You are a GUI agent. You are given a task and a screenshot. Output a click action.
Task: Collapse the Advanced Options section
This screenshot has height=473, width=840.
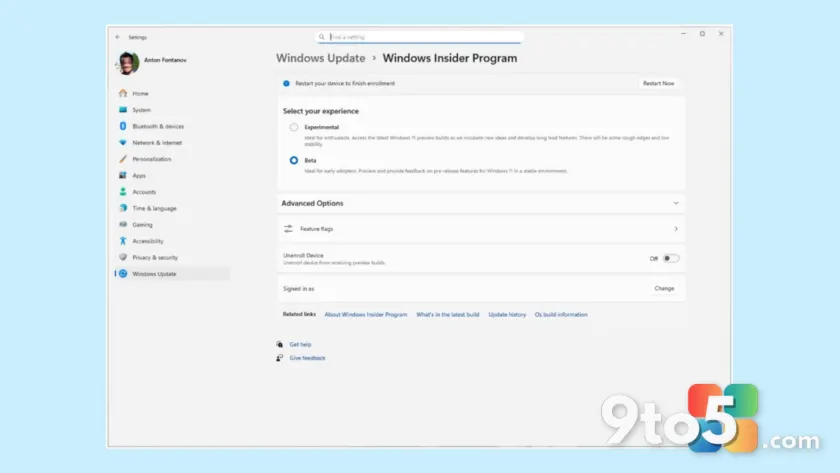[676, 203]
